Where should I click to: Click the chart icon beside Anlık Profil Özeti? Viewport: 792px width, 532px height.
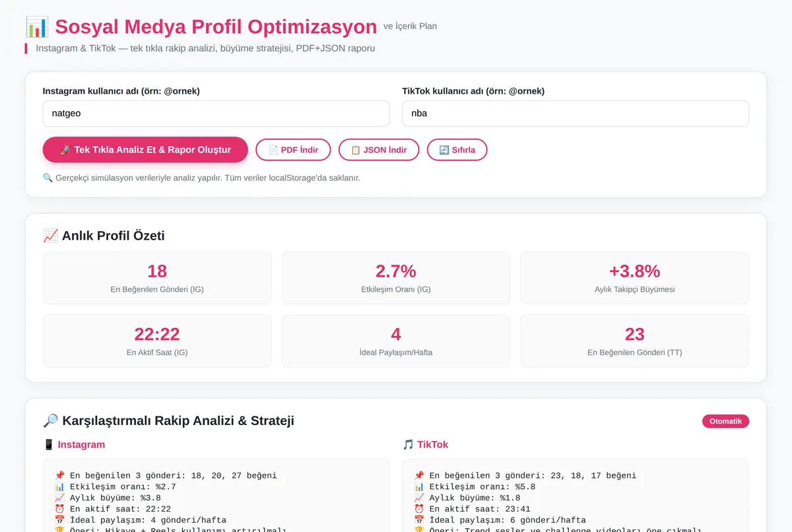click(x=50, y=236)
